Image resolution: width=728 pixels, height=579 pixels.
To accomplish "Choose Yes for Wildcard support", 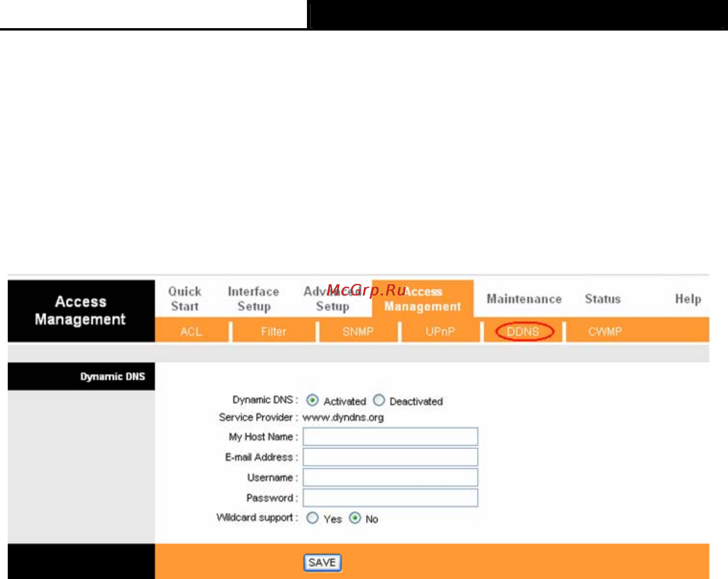I will [x=312, y=518].
